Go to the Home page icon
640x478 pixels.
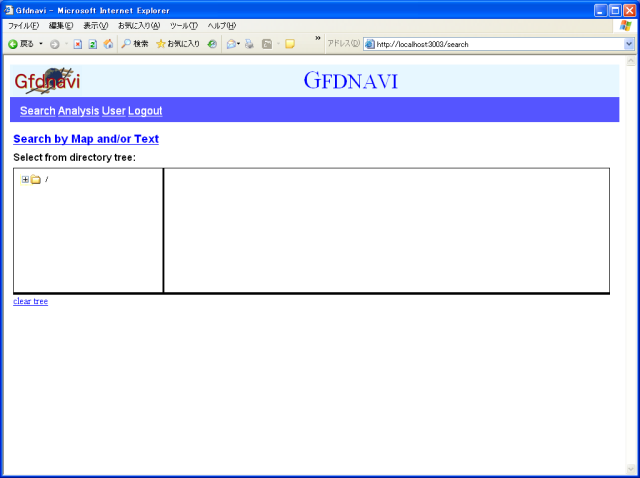pos(108,44)
